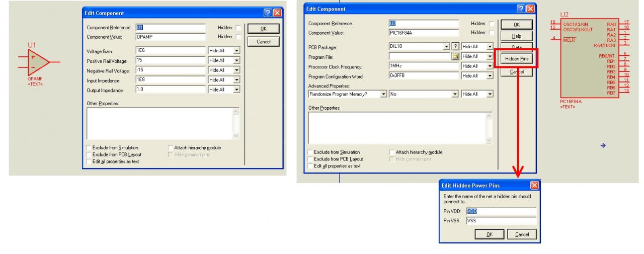The width and height of the screenshot is (644, 254).
Task: Open Hide All dropdown for Positive Rail Voltage
Action: pyautogui.click(x=236, y=60)
